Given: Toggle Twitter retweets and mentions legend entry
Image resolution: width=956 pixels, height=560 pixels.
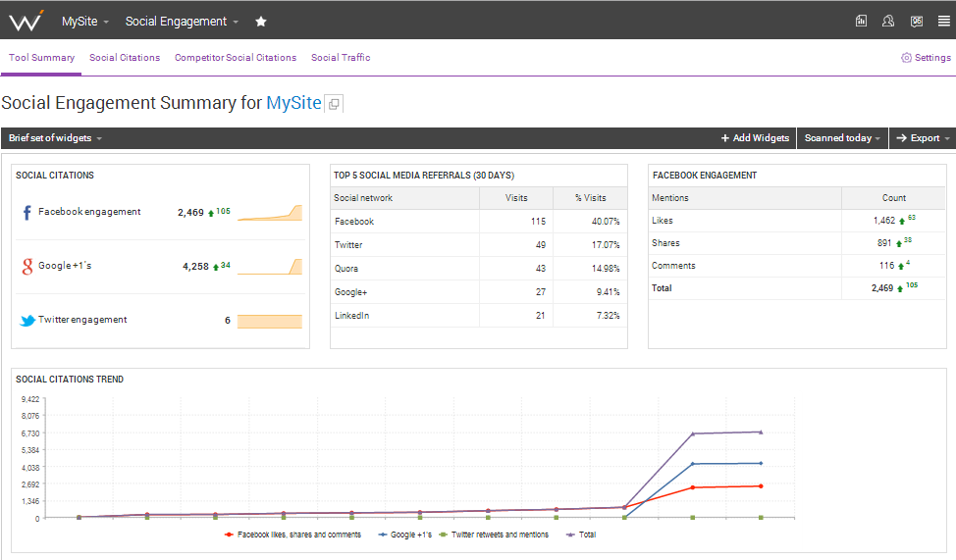Looking at the screenshot, I should (x=494, y=535).
